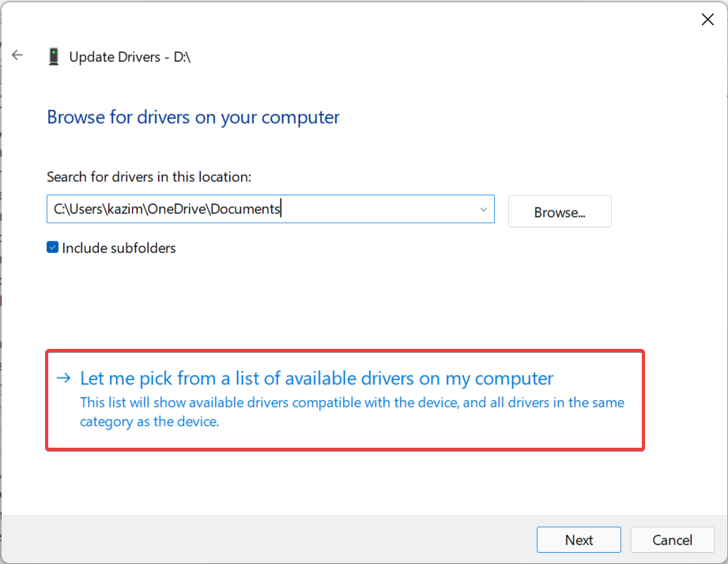Choose Let me pick from a list of drivers
This screenshot has height=564, width=728.
pos(317,378)
